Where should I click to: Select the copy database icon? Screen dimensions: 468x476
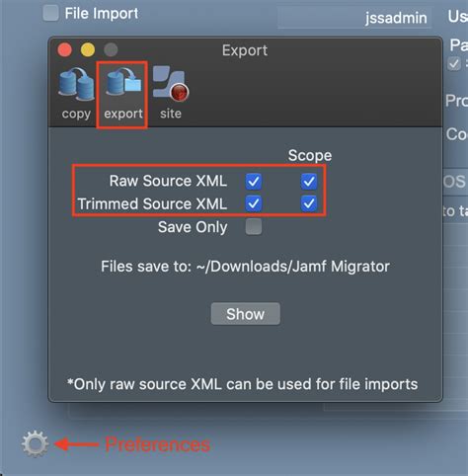tap(76, 93)
